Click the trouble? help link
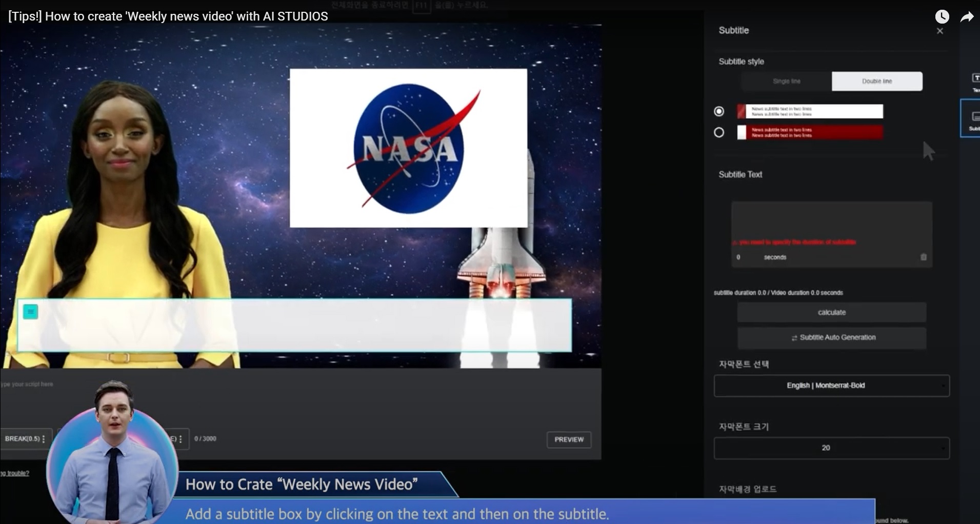980x524 pixels. tap(14, 473)
